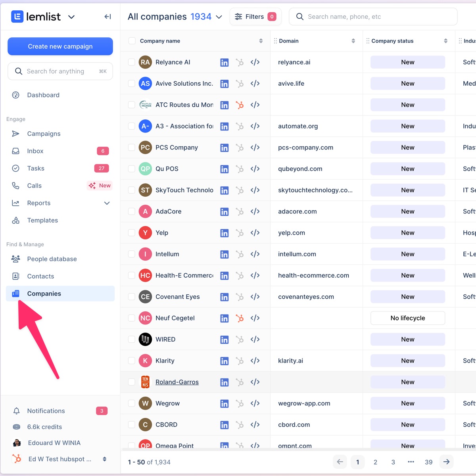
Task: Open Relyance AI's LinkedIn profile icon
Action: point(224,62)
